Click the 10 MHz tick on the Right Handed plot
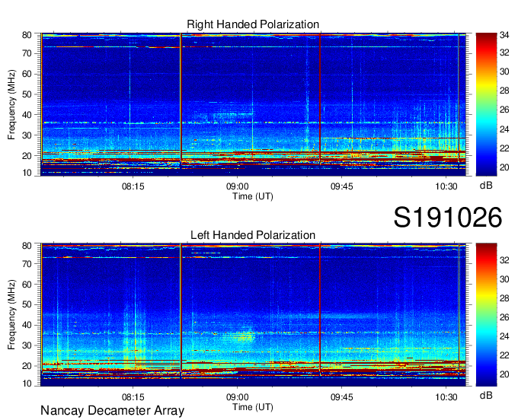518x420 pixels. point(27,173)
